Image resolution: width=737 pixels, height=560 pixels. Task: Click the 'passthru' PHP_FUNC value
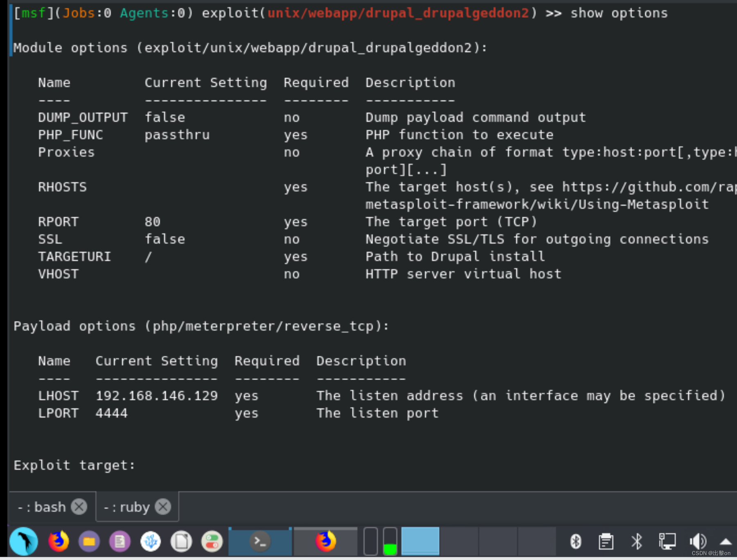tap(177, 135)
